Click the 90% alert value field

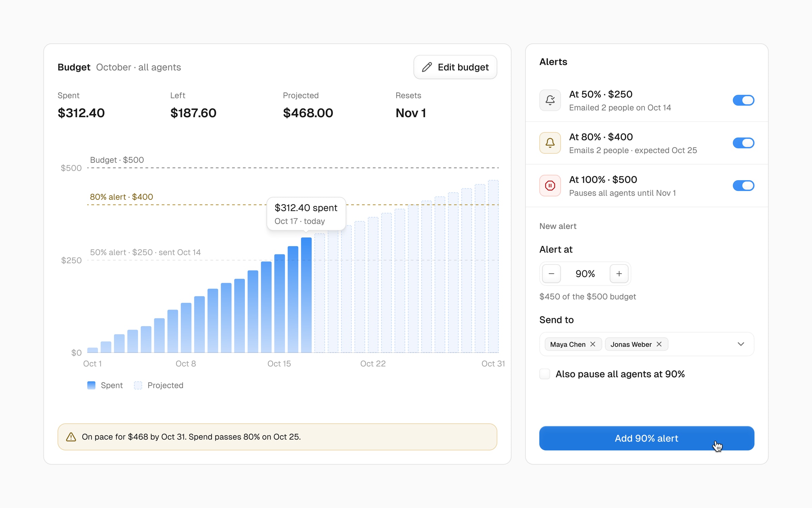pos(585,274)
